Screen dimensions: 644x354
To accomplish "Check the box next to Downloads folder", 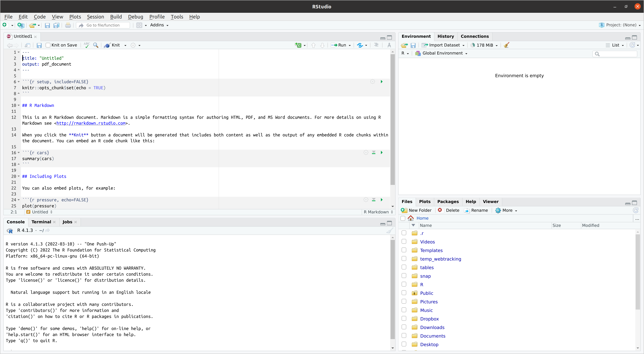I will [x=404, y=327].
